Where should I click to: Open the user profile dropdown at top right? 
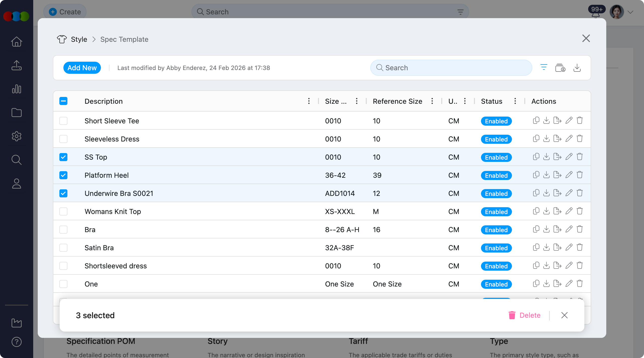point(630,12)
